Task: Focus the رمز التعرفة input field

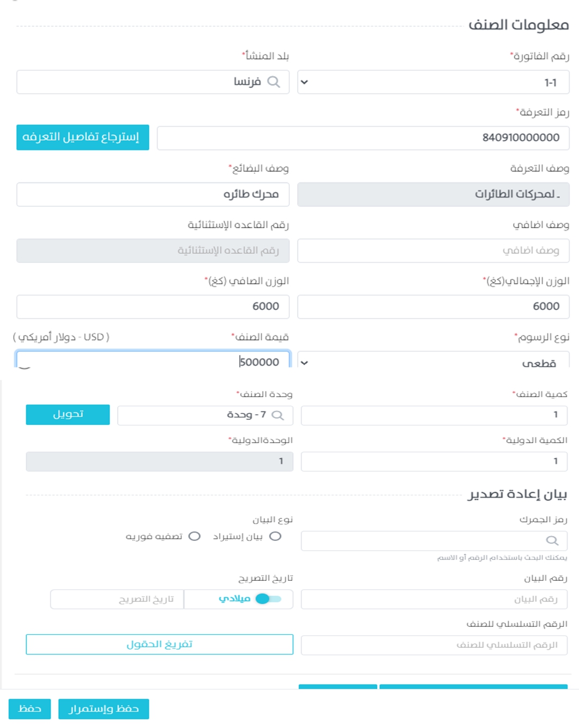Action: [x=363, y=138]
